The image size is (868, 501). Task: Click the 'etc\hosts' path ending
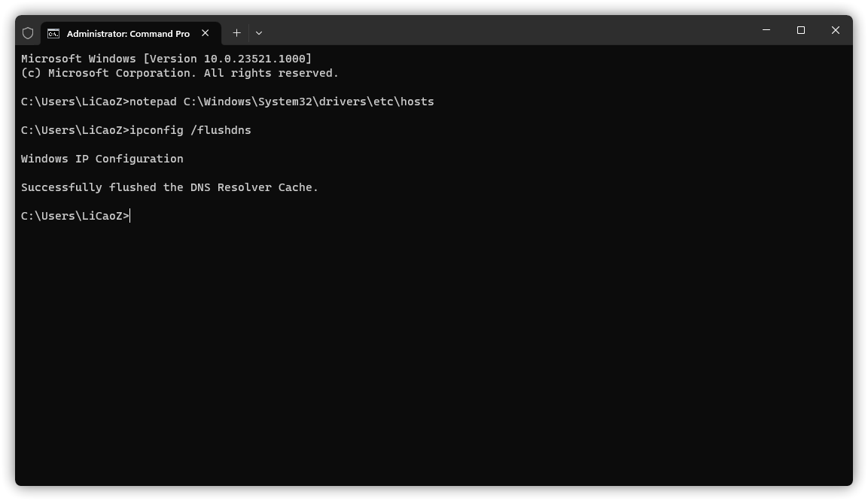(x=404, y=102)
